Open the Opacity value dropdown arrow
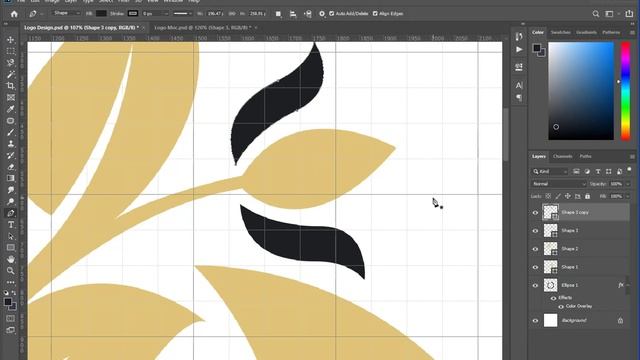 (627, 184)
